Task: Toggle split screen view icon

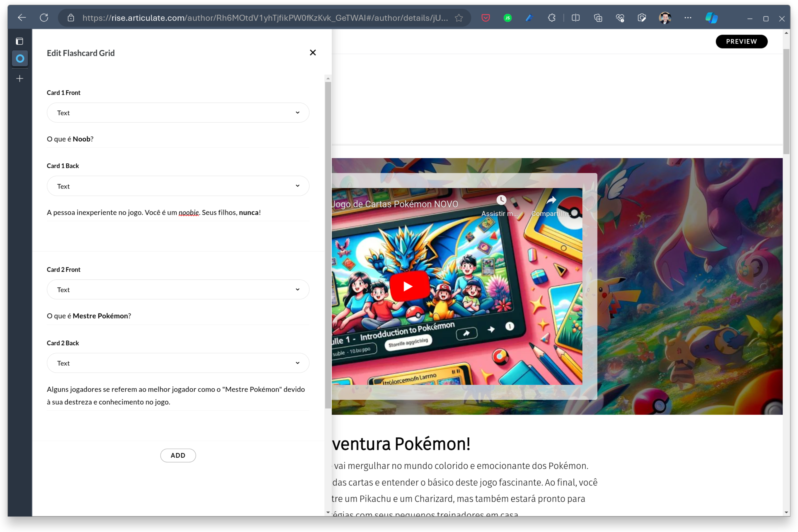Action: click(x=575, y=18)
